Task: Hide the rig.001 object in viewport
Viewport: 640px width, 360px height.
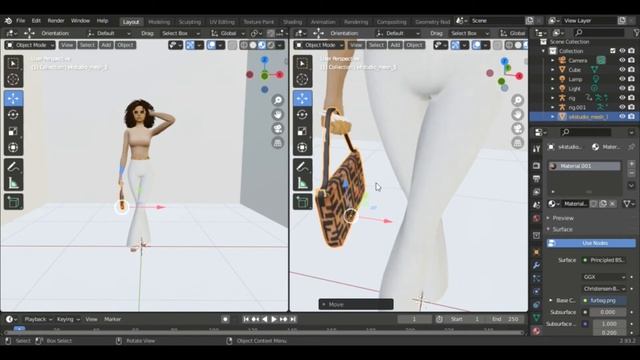Action: (x=622, y=107)
